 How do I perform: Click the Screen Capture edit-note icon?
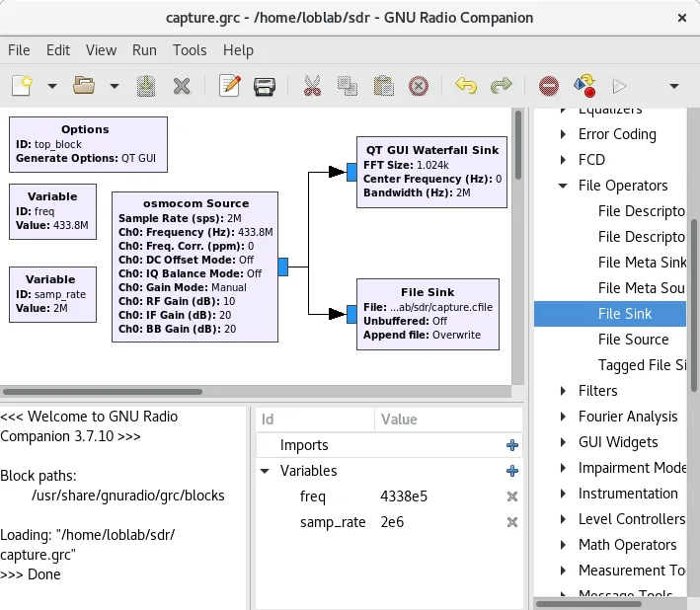[x=229, y=86]
